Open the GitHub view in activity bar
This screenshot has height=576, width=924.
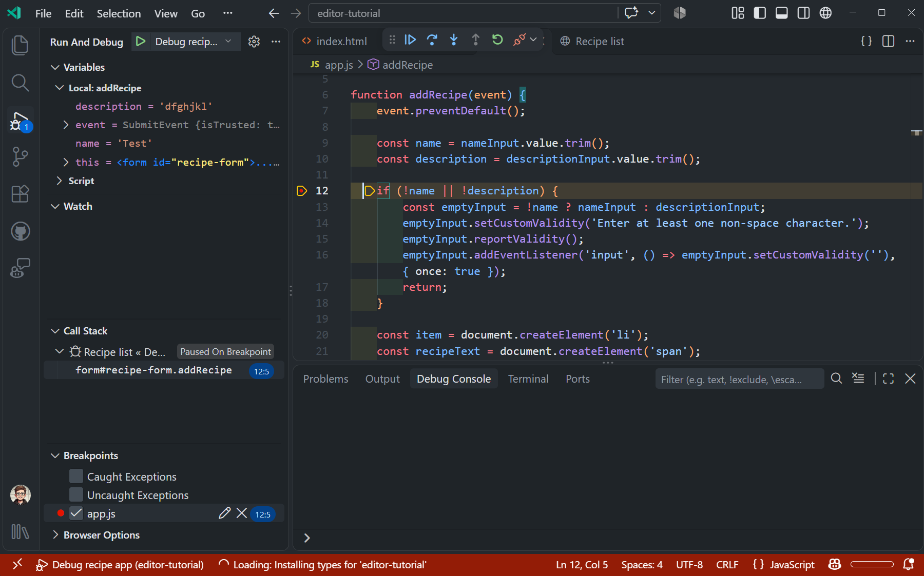click(x=20, y=231)
